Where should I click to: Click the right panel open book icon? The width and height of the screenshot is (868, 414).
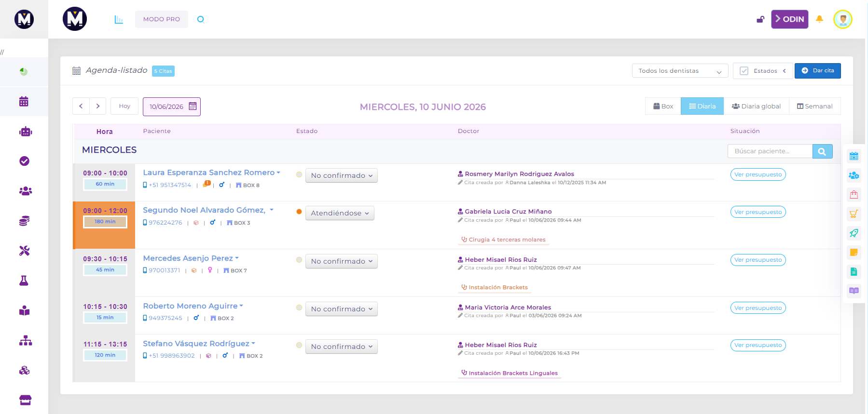tap(854, 291)
